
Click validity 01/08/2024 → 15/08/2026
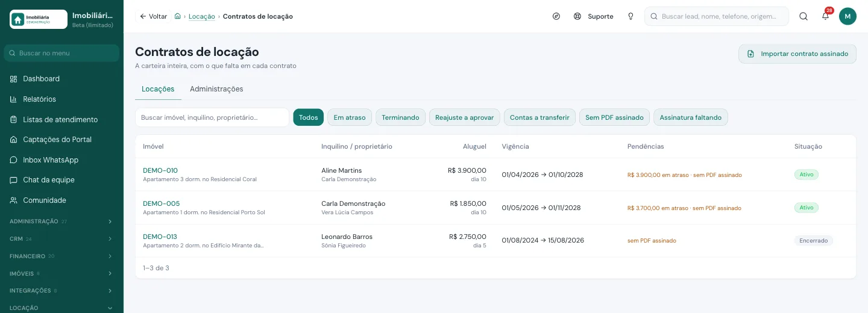(x=543, y=241)
